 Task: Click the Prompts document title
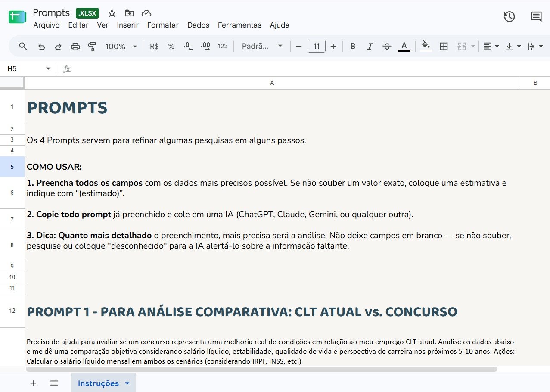[x=51, y=13]
